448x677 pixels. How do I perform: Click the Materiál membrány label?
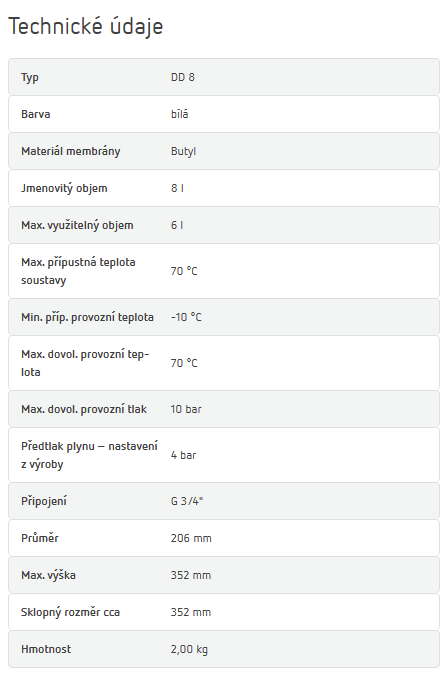[71, 151]
